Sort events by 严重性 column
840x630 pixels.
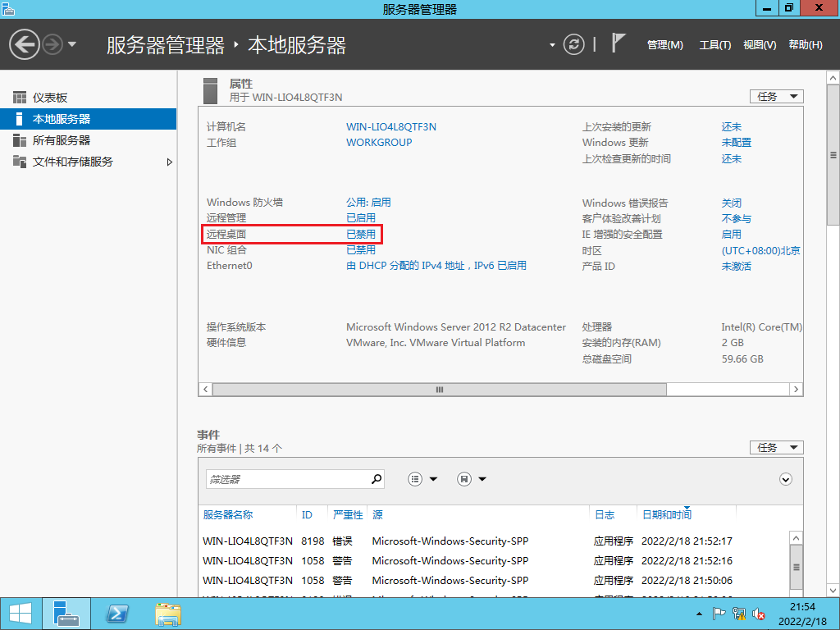click(x=348, y=515)
